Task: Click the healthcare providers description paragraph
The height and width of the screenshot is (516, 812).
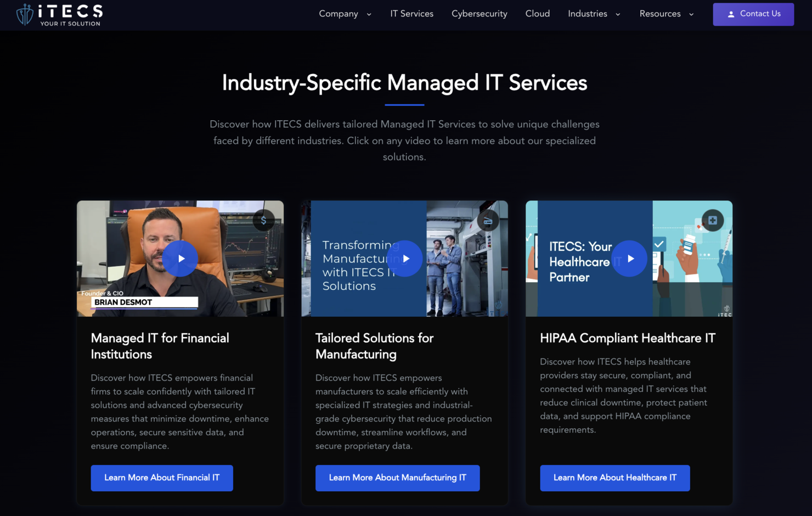Action: click(x=624, y=396)
